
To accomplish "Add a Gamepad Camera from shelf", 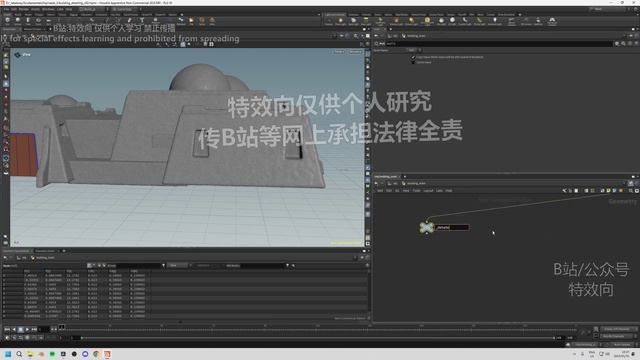I will click(x=552, y=21).
